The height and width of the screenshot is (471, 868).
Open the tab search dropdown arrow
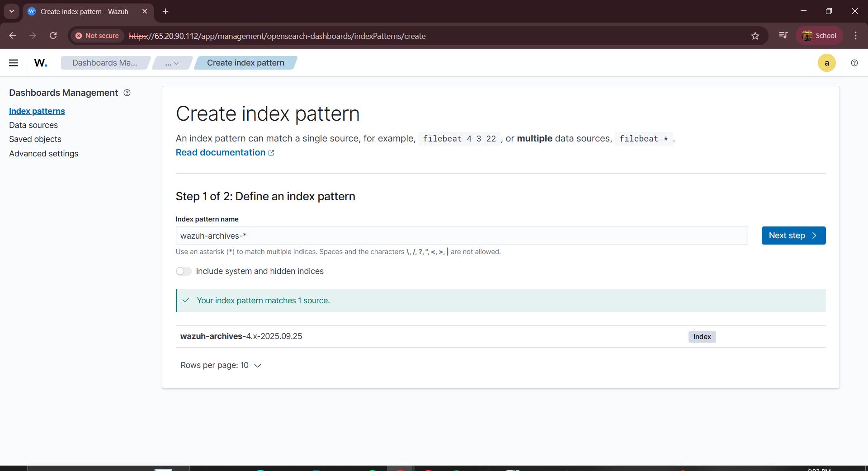point(11,11)
